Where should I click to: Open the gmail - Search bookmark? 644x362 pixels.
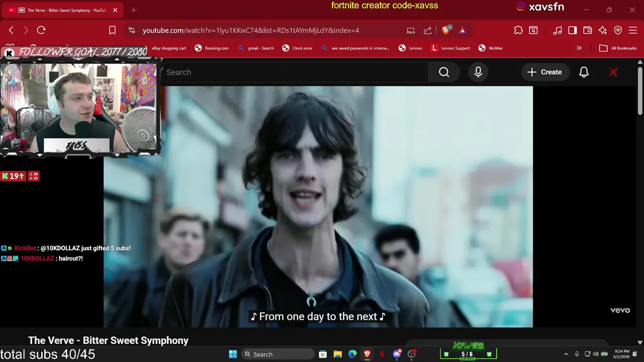point(256,48)
